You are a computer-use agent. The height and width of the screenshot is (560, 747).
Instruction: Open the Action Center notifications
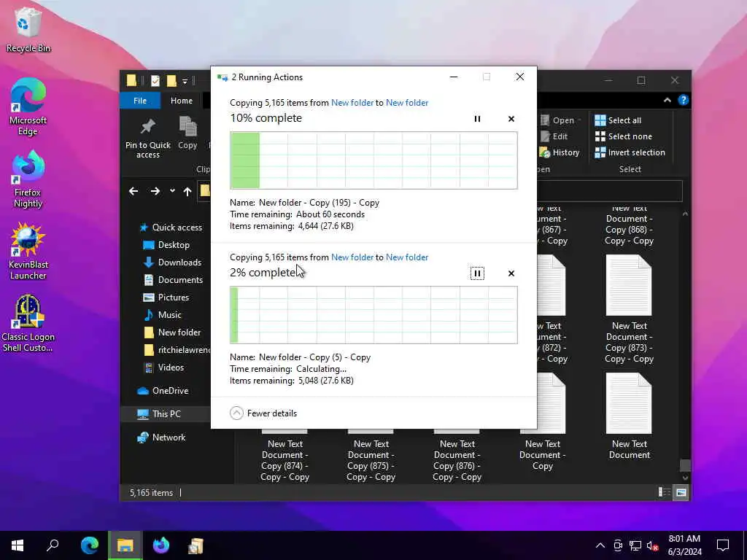pyautogui.click(x=723, y=545)
